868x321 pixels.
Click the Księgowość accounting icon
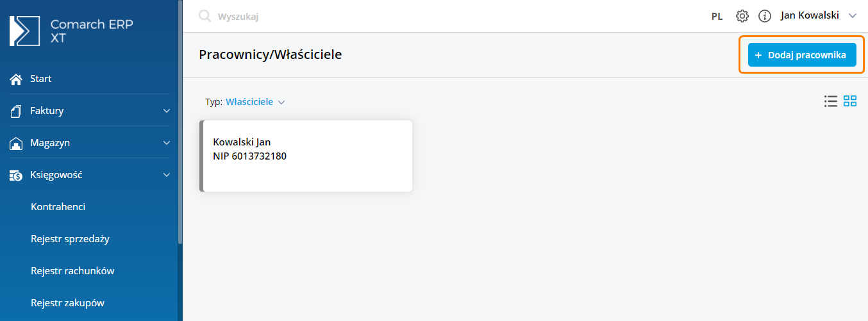(x=17, y=175)
